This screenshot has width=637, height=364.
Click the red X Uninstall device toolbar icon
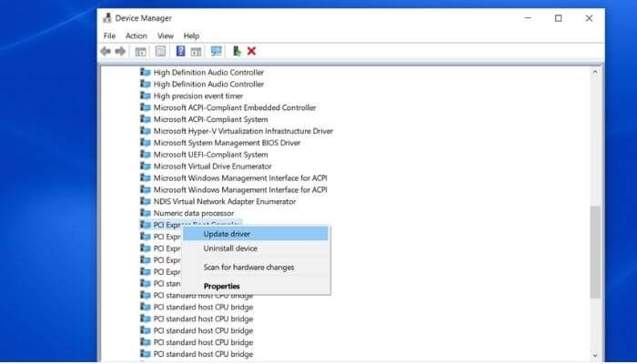(x=251, y=51)
